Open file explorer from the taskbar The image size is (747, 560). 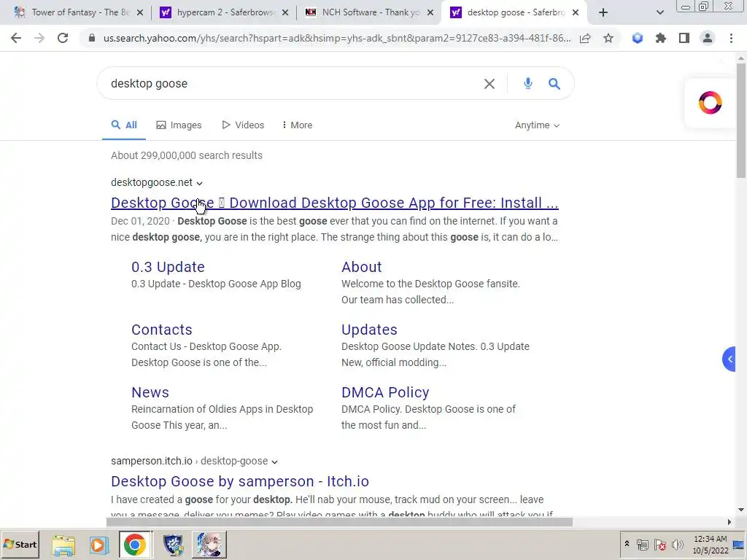[x=63, y=545]
